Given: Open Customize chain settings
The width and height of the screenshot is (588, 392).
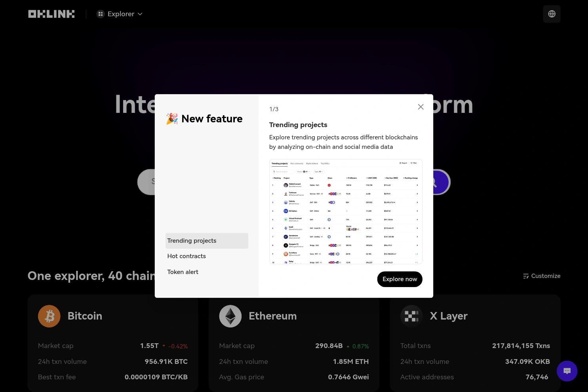Looking at the screenshot, I should [x=541, y=276].
